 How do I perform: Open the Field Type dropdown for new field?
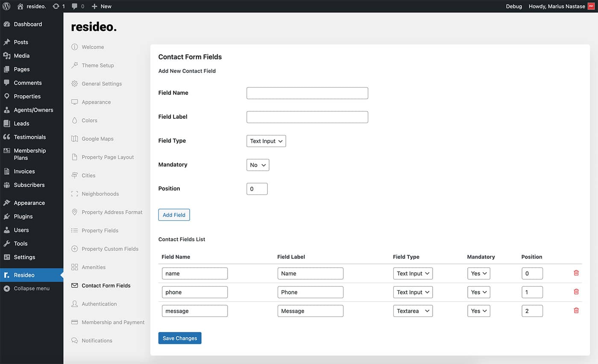tap(266, 141)
